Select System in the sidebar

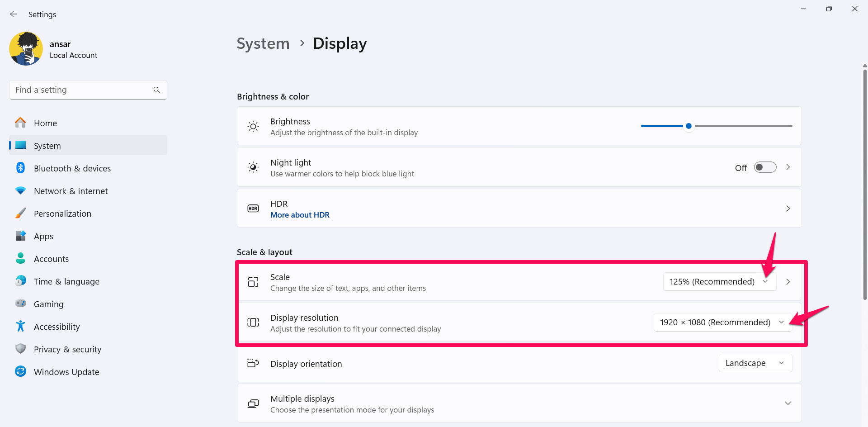[88, 146]
